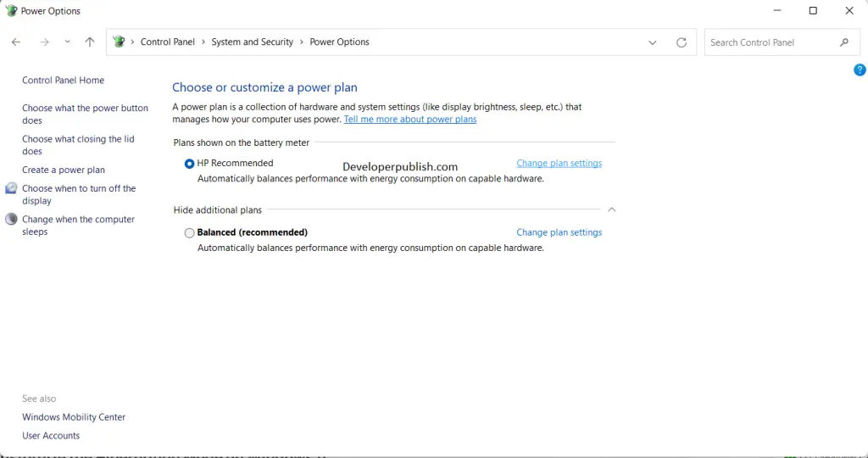Change plan settings for HP Recommended
The width and height of the screenshot is (868, 458).
coord(559,164)
